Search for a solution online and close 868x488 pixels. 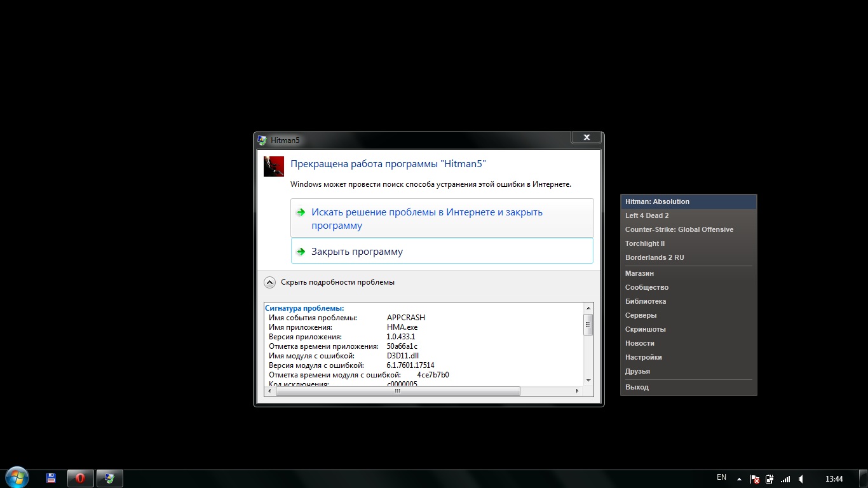point(442,219)
